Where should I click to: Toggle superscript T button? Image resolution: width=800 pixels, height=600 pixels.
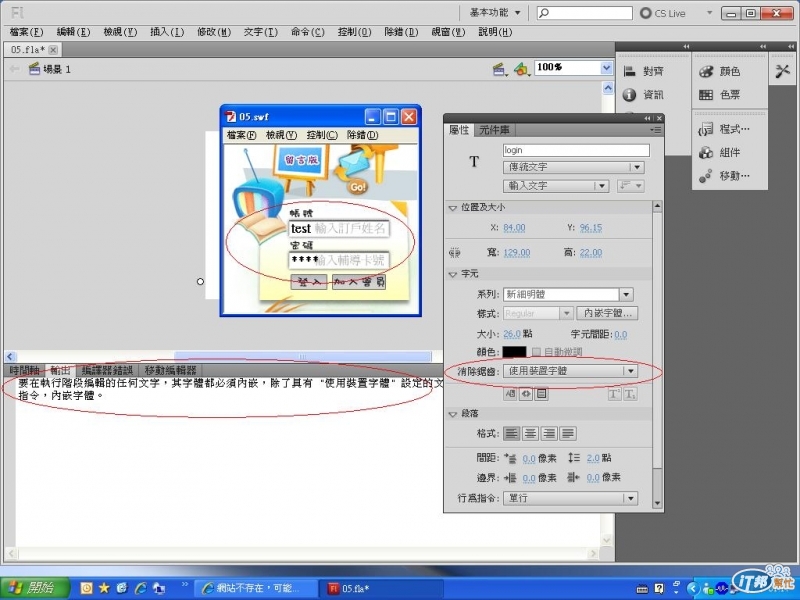(x=614, y=394)
